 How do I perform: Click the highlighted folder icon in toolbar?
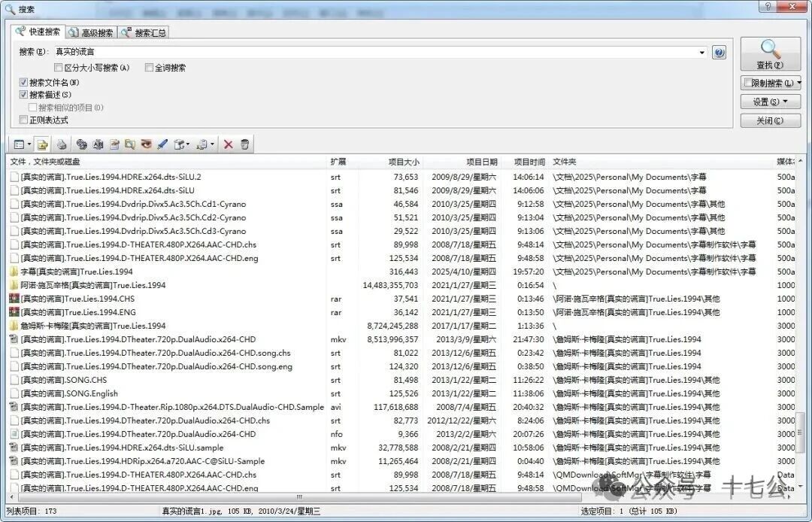[x=43, y=144]
